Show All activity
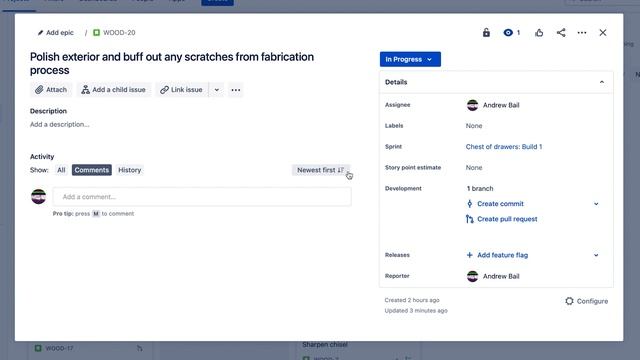 point(61,170)
